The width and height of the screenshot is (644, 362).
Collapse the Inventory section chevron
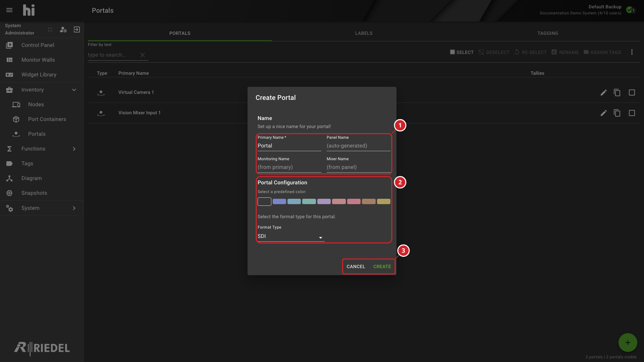[74, 90]
